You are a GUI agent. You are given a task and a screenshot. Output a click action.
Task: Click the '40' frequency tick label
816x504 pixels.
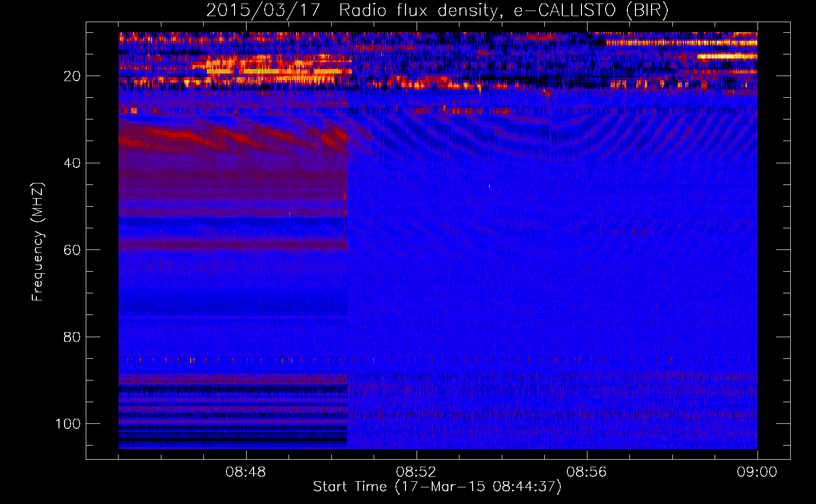point(72,163)
